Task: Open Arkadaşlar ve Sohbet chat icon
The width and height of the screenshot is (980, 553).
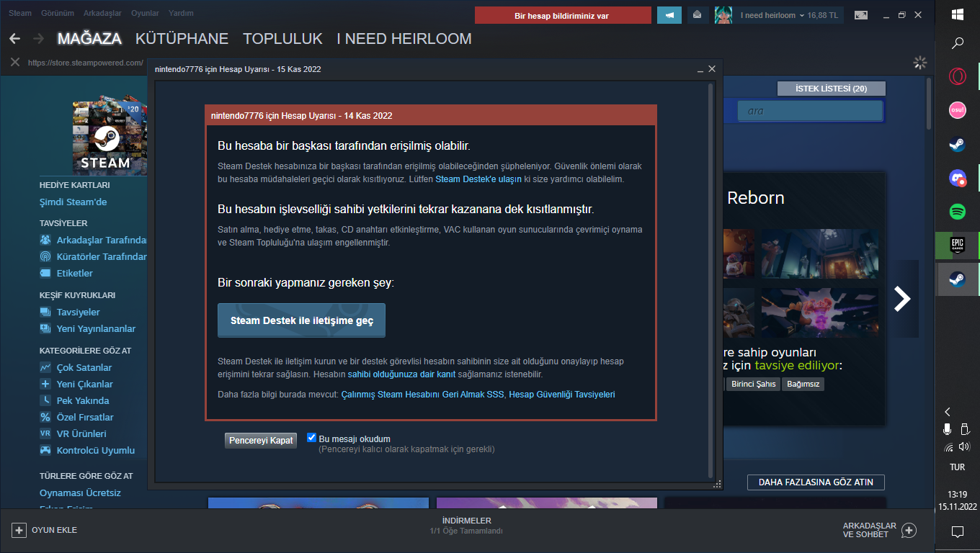Action: (909, 531)
